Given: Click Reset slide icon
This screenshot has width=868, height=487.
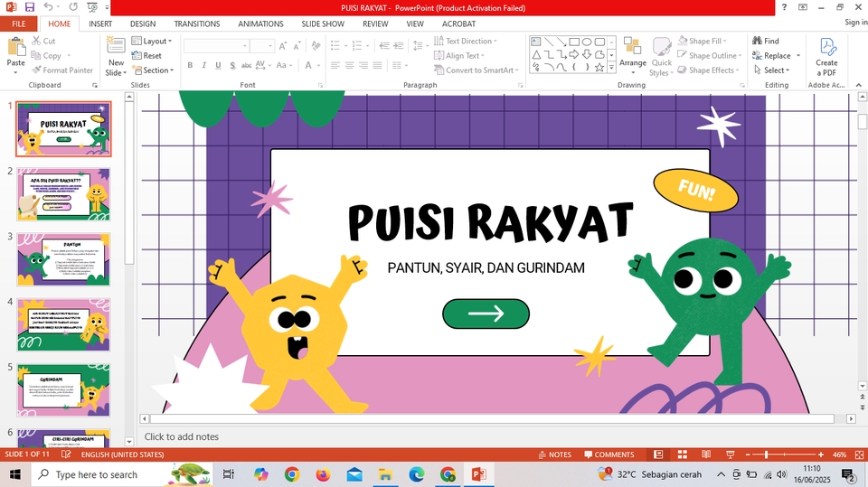Looking at the screenshot, I should tap(137, 55).
